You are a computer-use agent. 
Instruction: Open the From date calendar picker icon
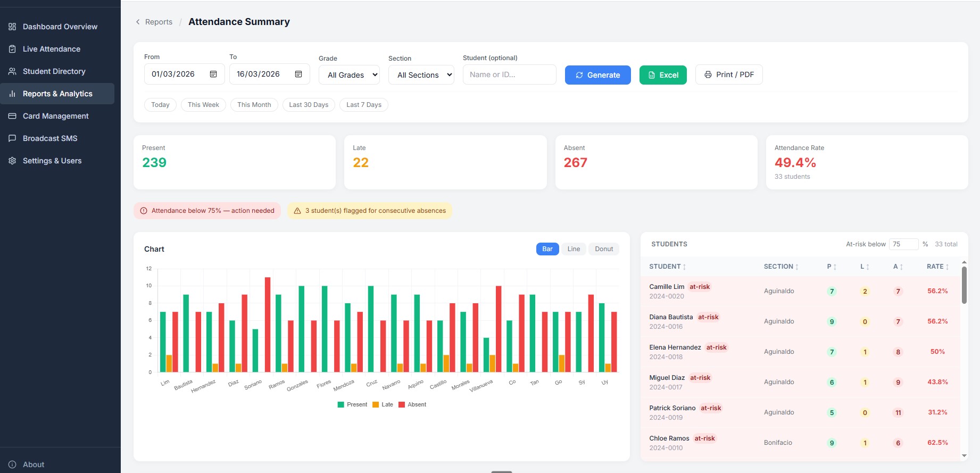point(213,74)
